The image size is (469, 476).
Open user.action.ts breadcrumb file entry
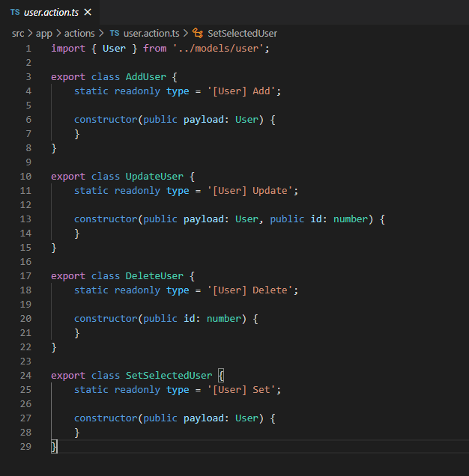click(151, 33)
